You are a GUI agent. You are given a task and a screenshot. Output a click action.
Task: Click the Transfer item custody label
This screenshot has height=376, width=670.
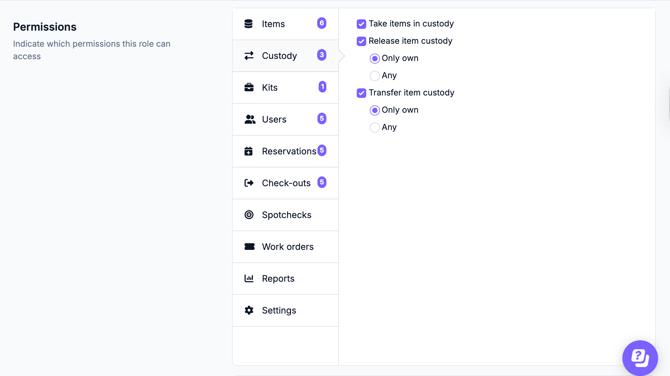tap(411, 92)
